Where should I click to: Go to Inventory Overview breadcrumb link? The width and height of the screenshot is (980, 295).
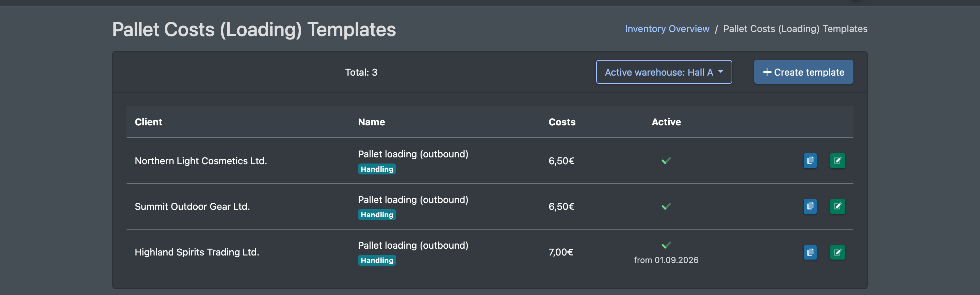click(x=667, y=29)
